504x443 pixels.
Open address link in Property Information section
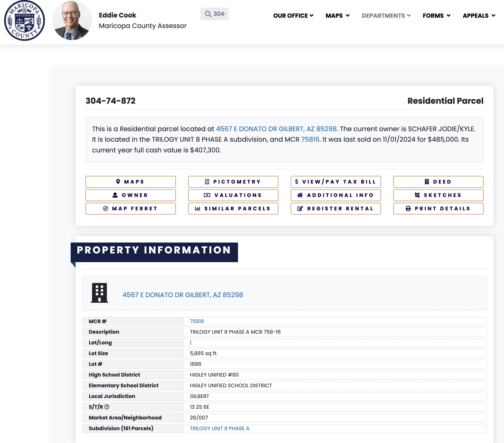click(183, 295)
